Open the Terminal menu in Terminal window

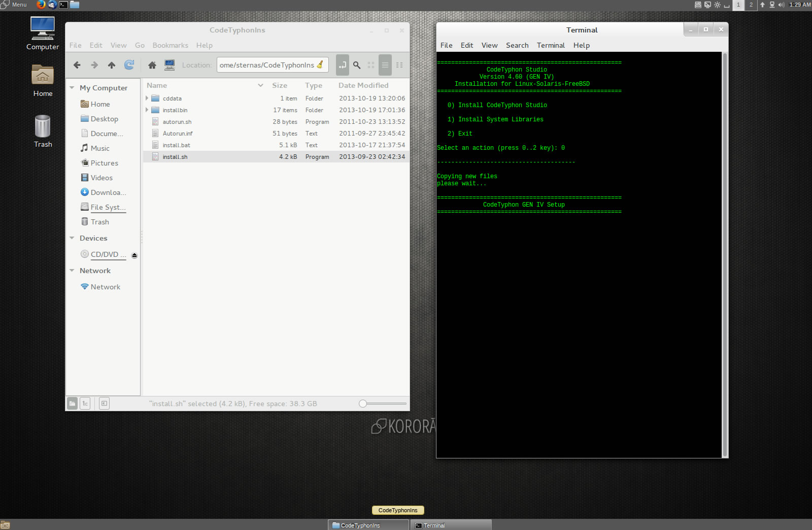tap(551, 45)
